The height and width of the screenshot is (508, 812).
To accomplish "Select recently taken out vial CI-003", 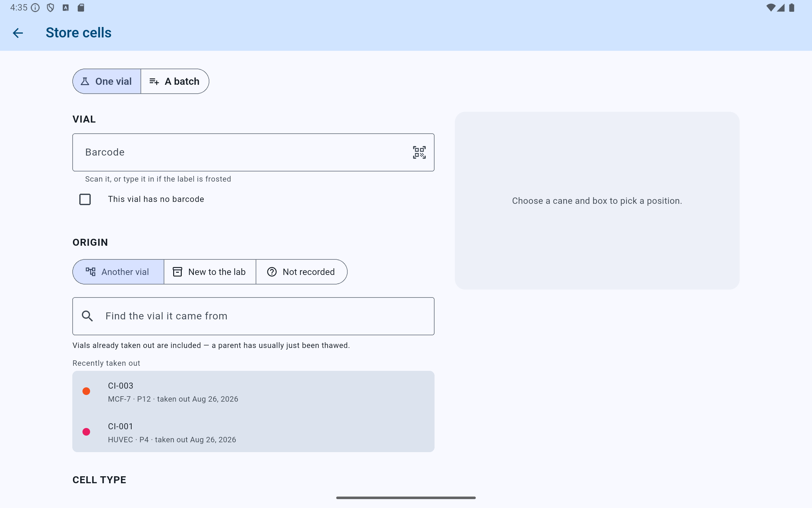I will tap(253, 391).
